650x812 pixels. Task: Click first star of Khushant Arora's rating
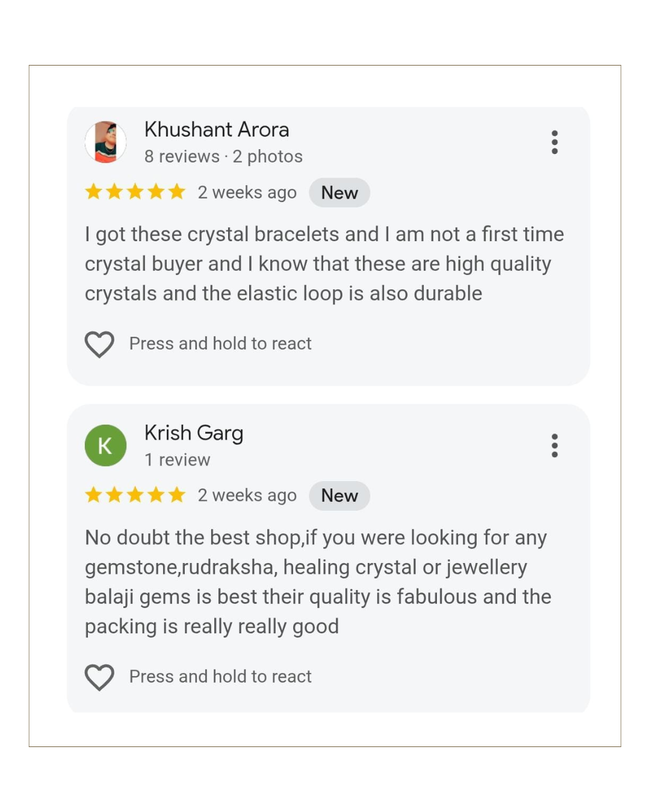point(93,192)
